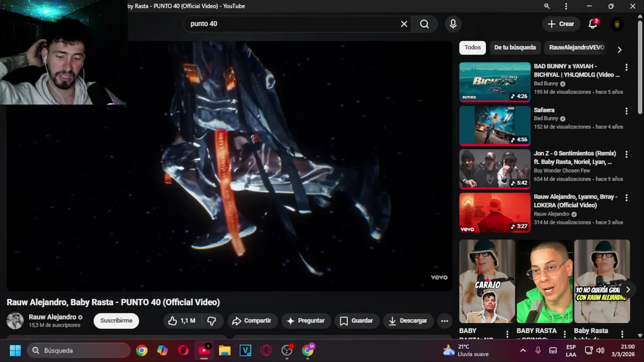
Task: Open the short with the green-shirt man
Action: tap(544, 281)
